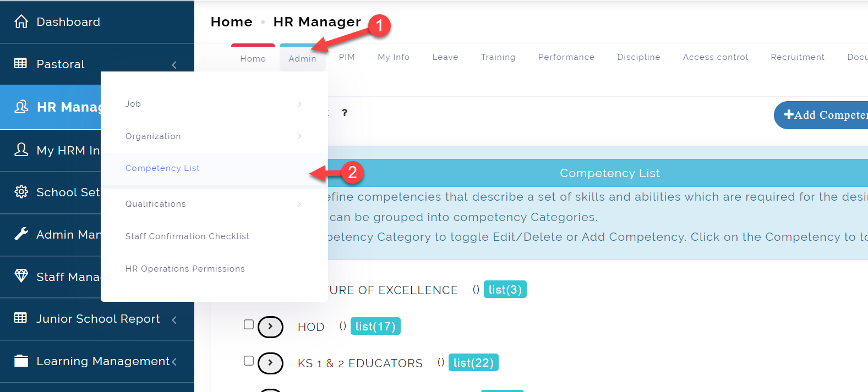The height and width of the screenshot is (392, 868).
Task: Switch to the Discipline tab
Action: (638, 57)
